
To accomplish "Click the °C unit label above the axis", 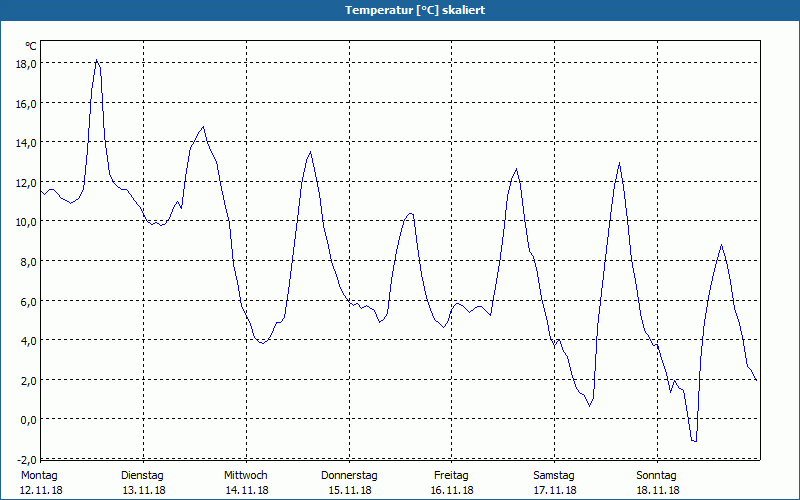I will tap(31, 46).
